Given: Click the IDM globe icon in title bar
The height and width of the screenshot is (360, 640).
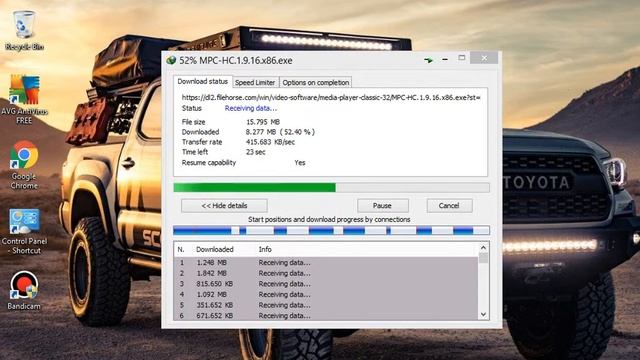Looking at the screenshot, I should coord(171,60).
